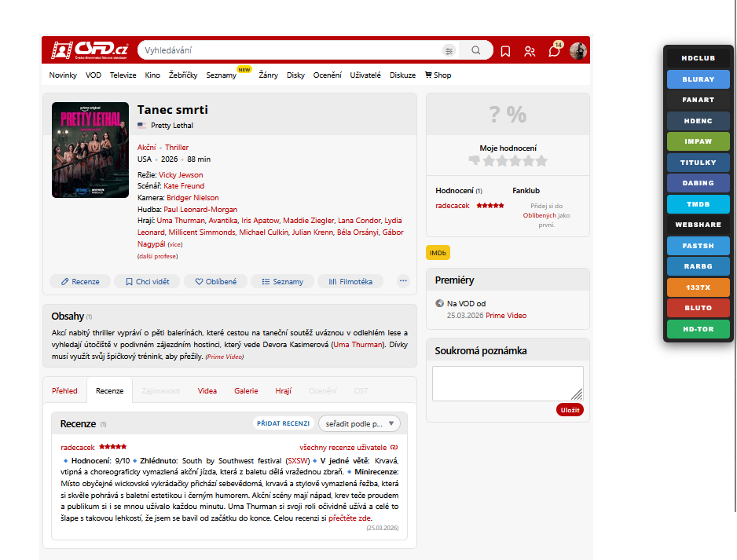Open the BLURAY sidebar button
This screenshot has height=560, width=737.
(x=698, y=79)
